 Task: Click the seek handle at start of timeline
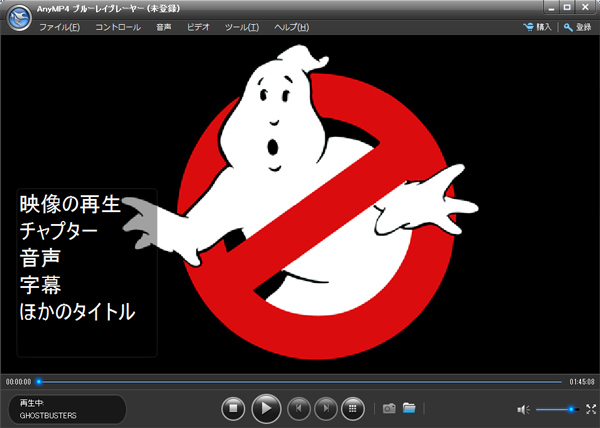pyautogui.click(x=39, y=382)
